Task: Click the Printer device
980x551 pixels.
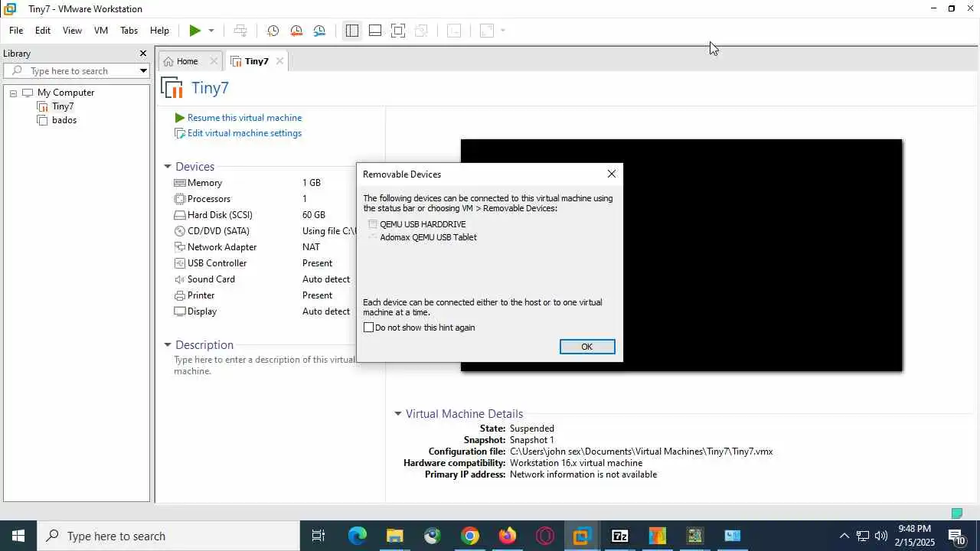Action: coord(201,295)
